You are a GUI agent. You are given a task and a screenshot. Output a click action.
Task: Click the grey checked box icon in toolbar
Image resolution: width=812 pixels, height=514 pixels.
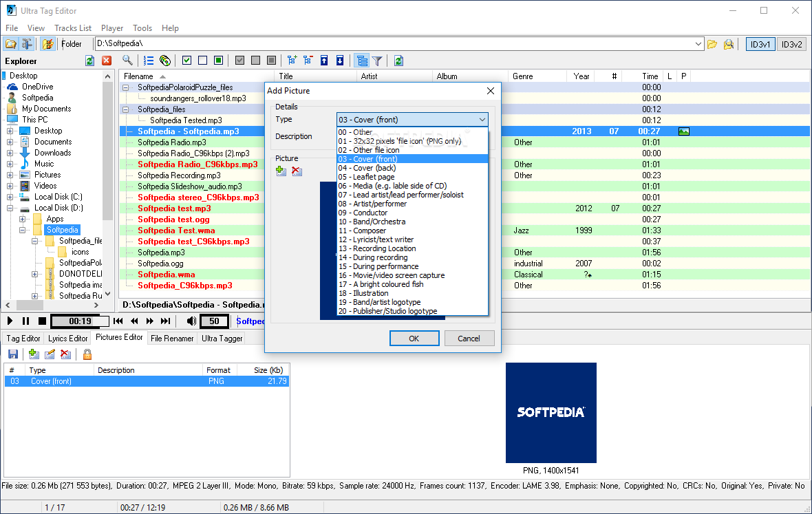tap(239, 61)
